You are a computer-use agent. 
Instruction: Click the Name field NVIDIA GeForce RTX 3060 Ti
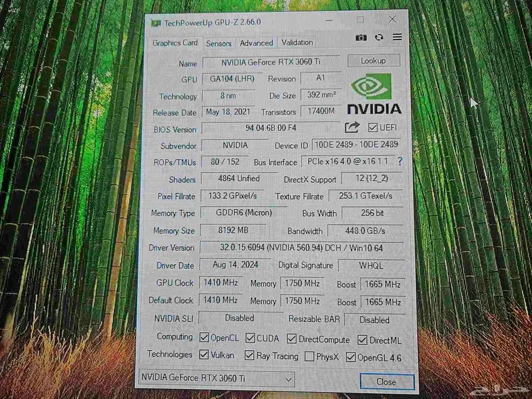[x=271, y=62]
